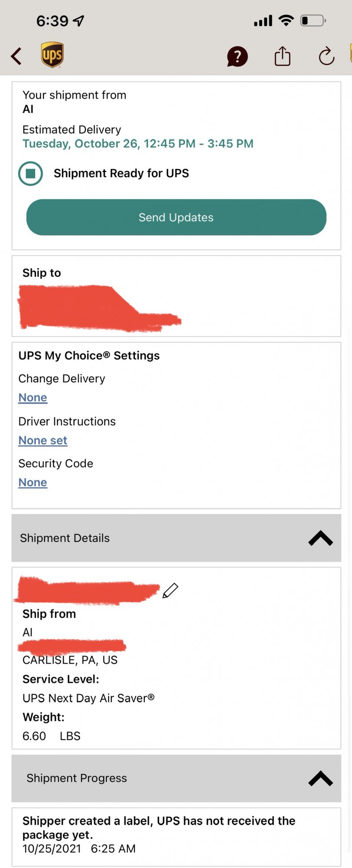Tap the Shipment Progress header
352x868 pixels.
pyautogui.click(x=77, y=778)
